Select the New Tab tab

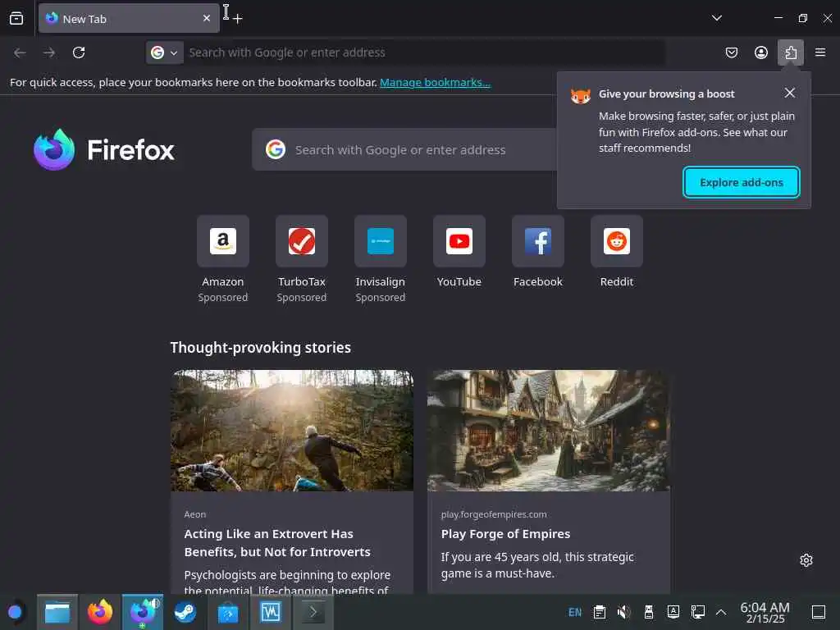129,18
